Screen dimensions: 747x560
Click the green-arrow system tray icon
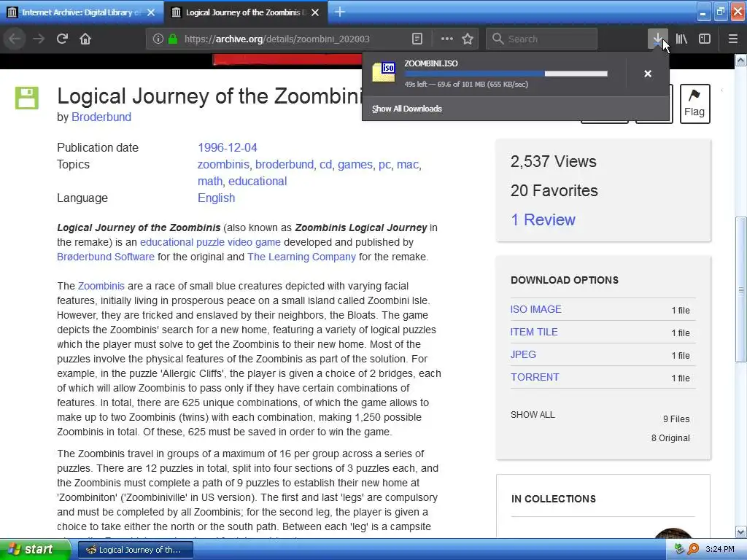(x=680, y=550)
